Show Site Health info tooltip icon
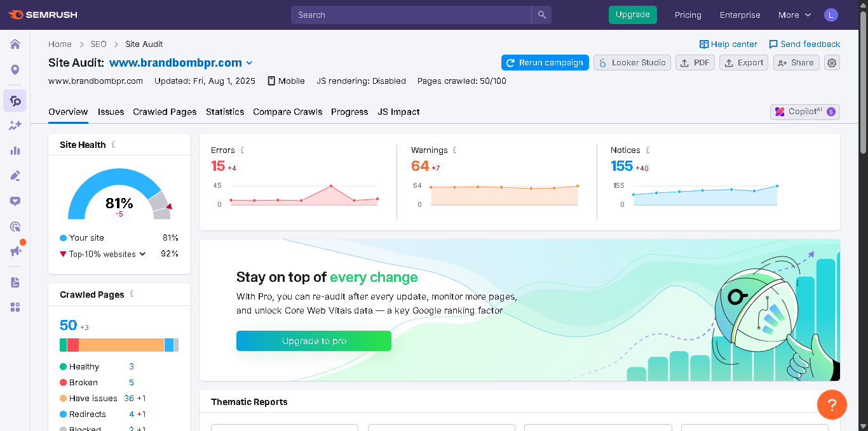 click(113, 145)
